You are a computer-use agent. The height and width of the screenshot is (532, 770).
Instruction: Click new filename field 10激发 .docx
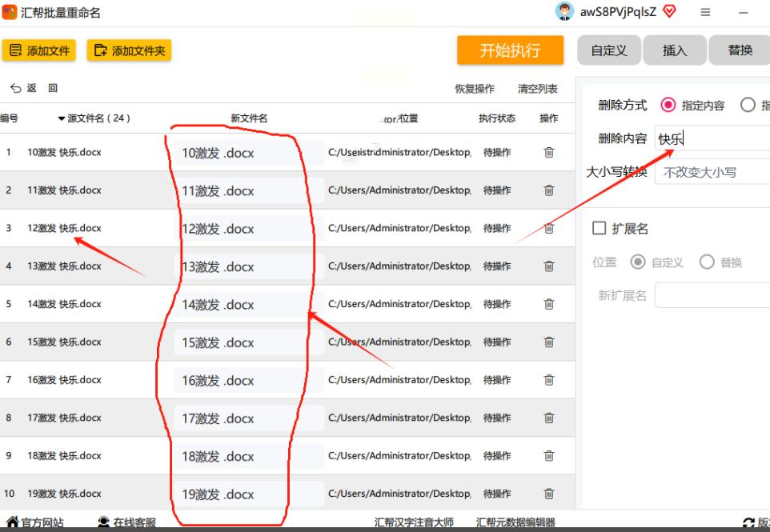click(x=249, y=153)
